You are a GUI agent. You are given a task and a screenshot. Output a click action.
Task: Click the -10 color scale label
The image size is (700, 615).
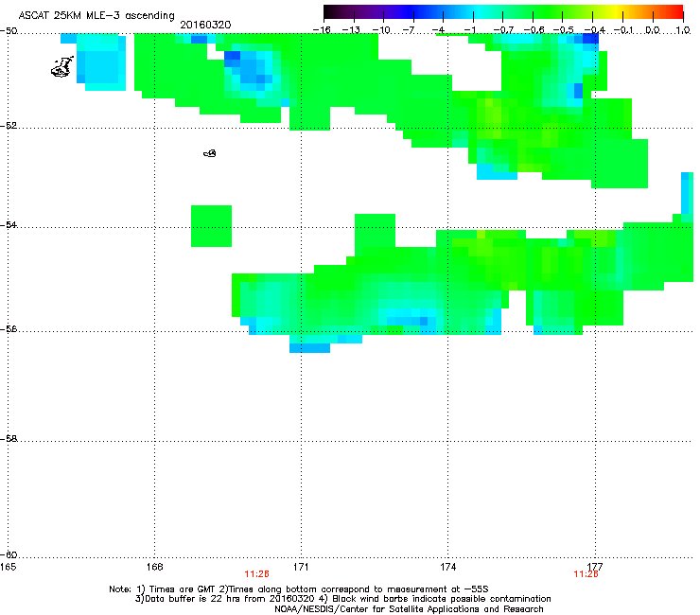[x=381, y=30]
